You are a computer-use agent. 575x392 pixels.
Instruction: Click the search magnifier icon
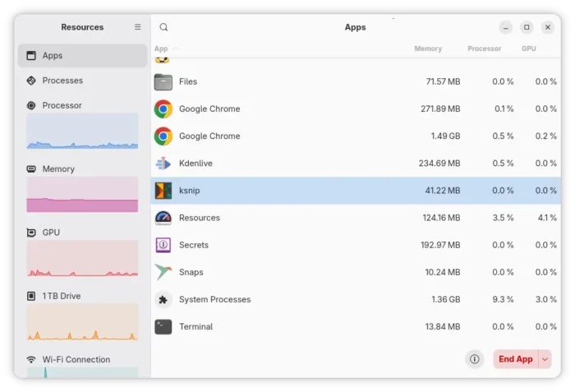(163, 27)
